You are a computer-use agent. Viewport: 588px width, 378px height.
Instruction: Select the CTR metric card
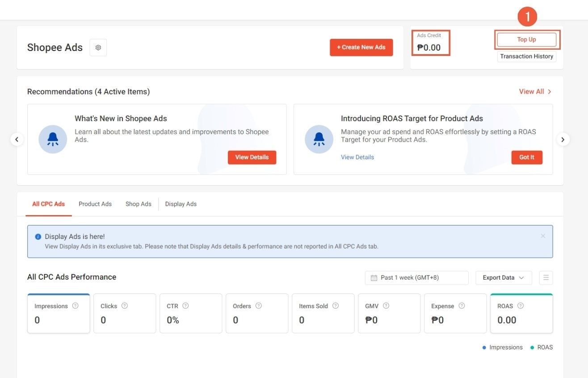click(191, 313)
